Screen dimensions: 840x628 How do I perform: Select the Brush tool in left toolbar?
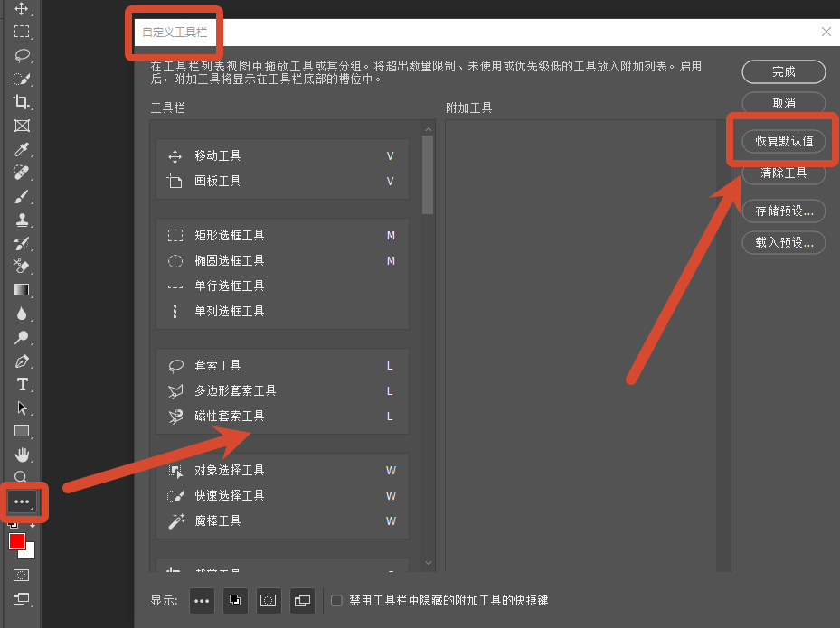(x=22, y=196)
